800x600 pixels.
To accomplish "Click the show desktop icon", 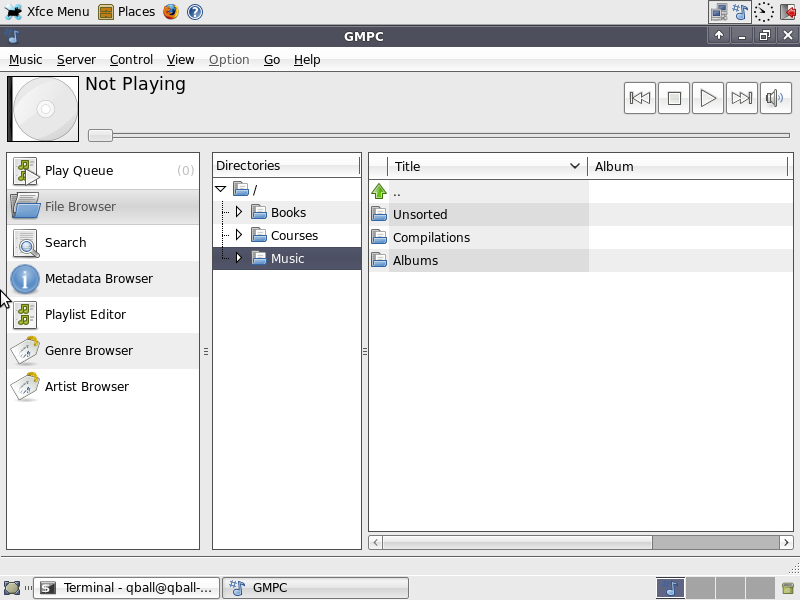I will pyautogui.click(x=12, y=588).
